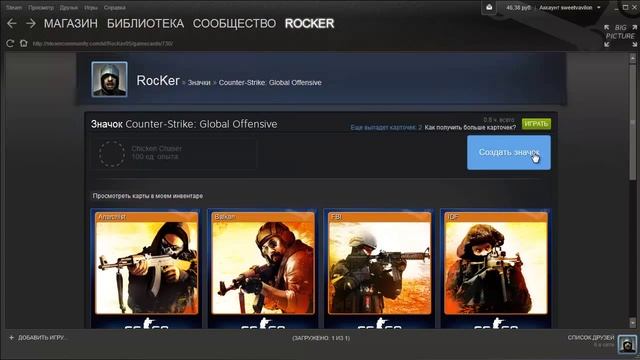Go to the СООБЩЕСТВО tab
The height and width of the screenshot is (360, 640).
pos(234,24)
